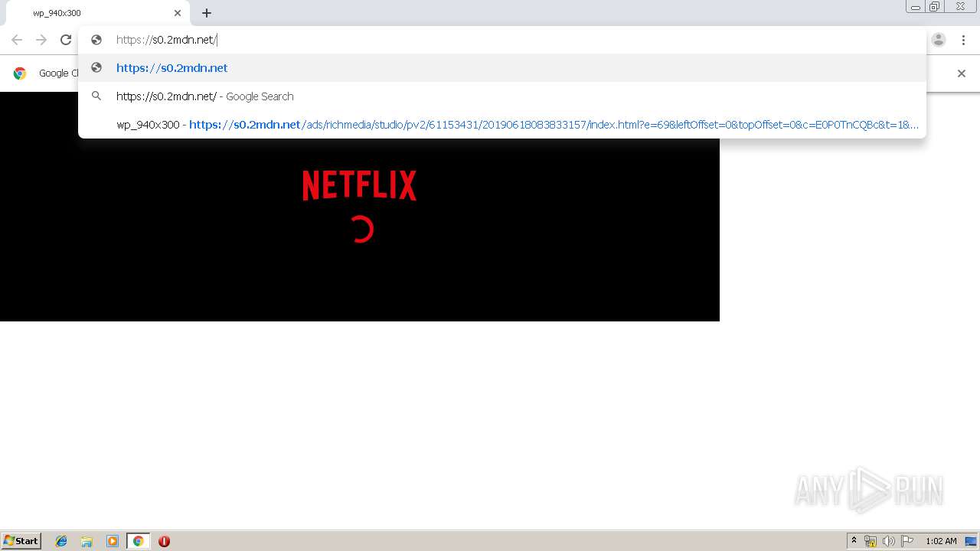Switch to Chrome in the taskbar

click(x=138, y=541)
